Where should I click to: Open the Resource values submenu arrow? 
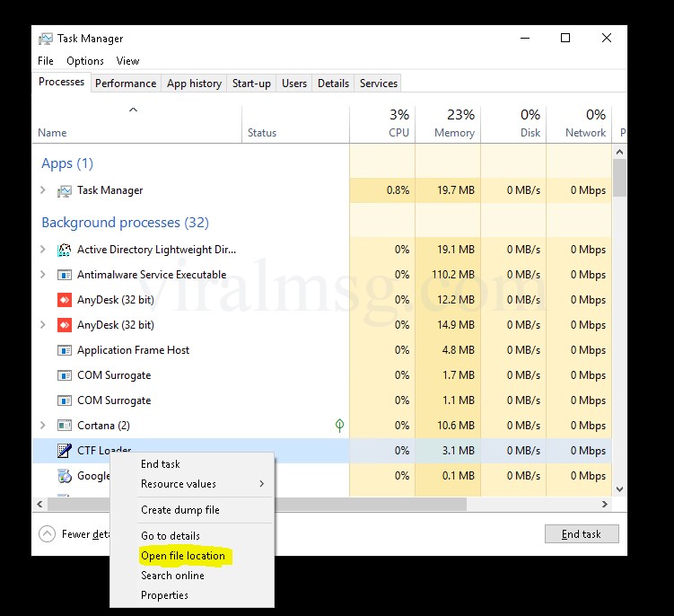tap(262, 484)
